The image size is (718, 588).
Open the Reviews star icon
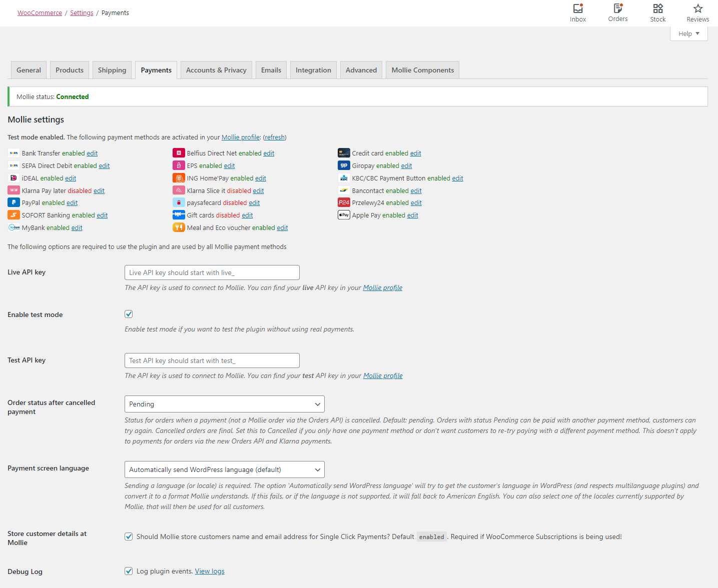pos(698,8)
